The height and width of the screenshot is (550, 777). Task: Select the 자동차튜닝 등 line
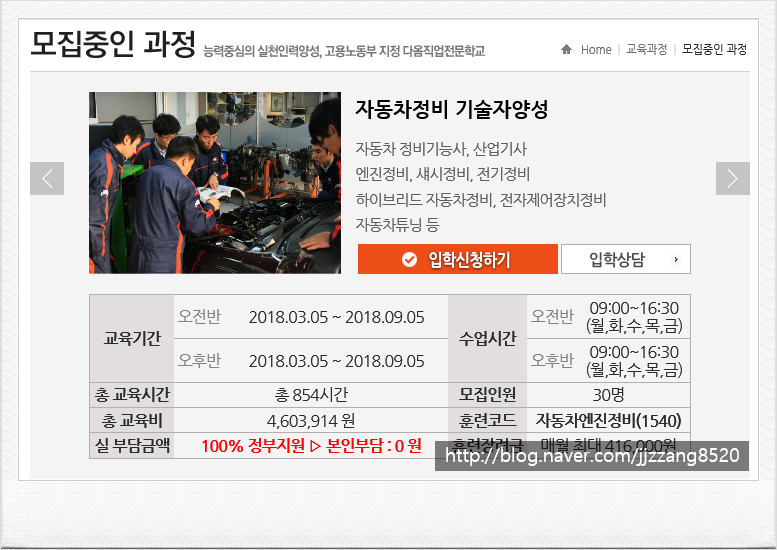[397, 224]
